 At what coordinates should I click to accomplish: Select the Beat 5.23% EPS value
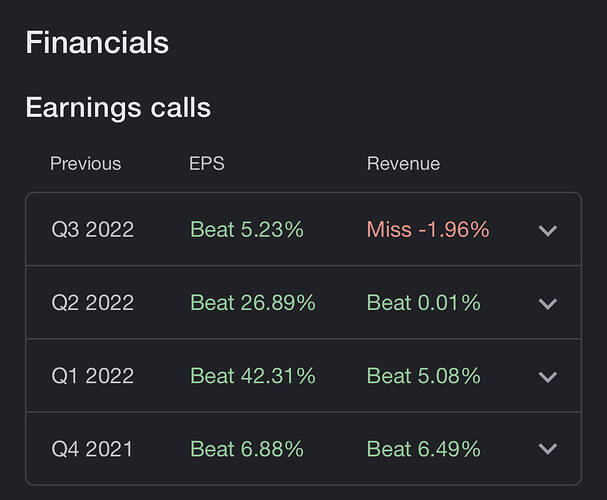pos(247,229)
